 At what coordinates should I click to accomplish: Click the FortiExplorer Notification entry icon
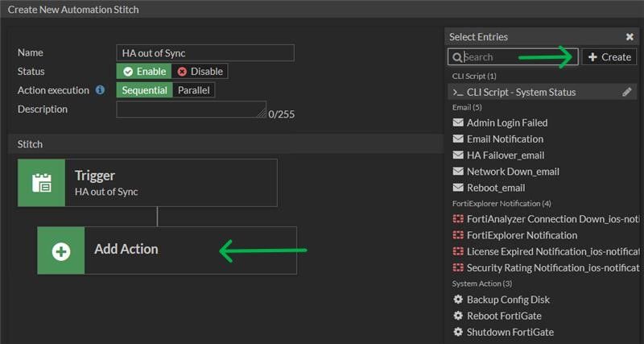[x=458, y=235]
